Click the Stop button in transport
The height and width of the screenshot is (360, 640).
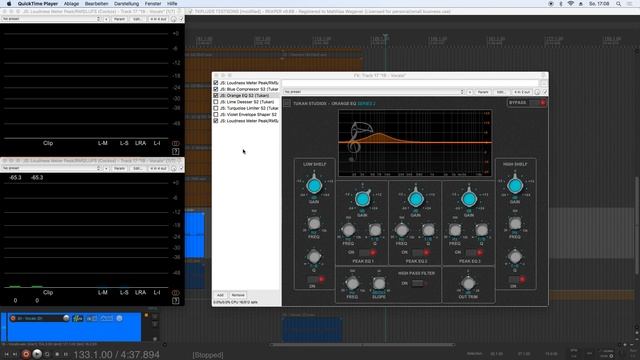click(x=57, y=354)
